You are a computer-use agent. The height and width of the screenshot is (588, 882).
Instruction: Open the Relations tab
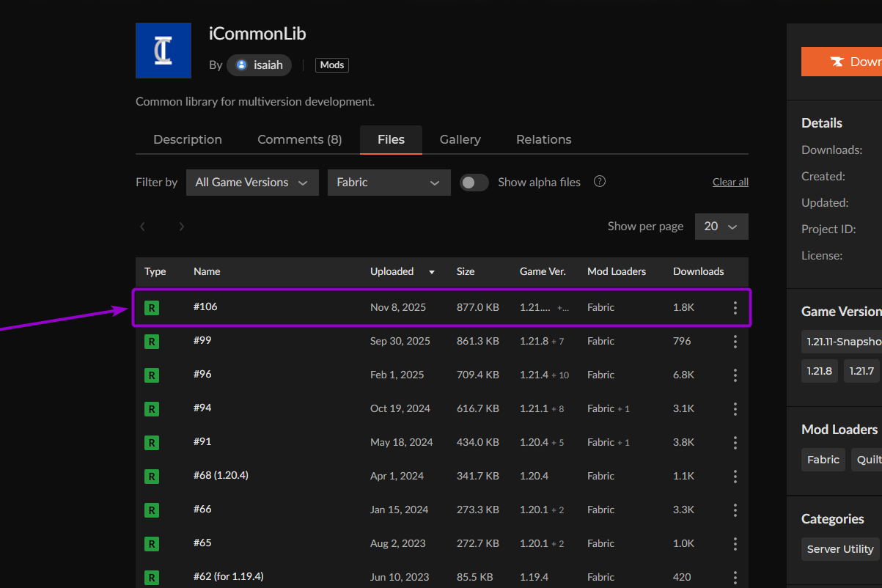[x=543, y=139]
